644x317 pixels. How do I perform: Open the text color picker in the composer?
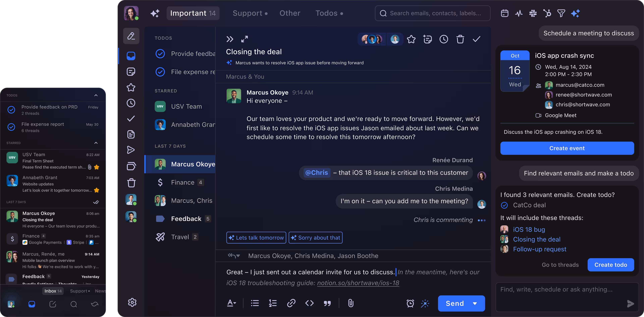pos(231,303)
